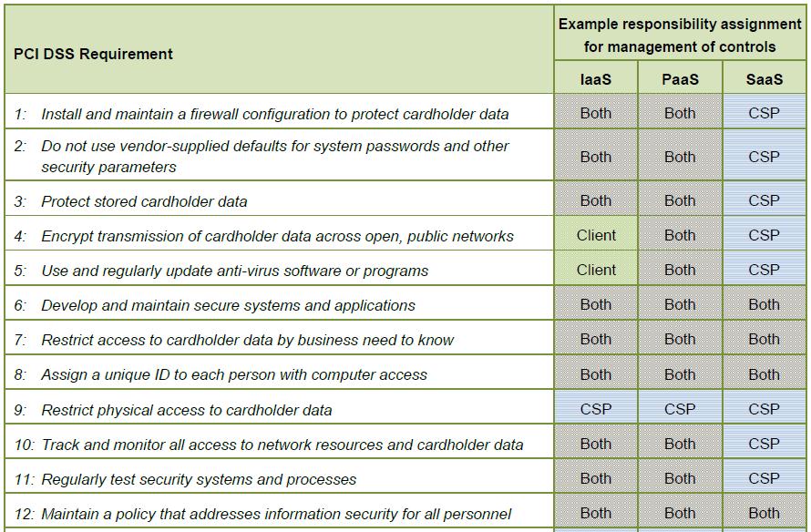Click the "PCI DSS Requirement" column header
The height and width of the screenshot is (532, 811).
pyautogui.click(x=93, y=54)
